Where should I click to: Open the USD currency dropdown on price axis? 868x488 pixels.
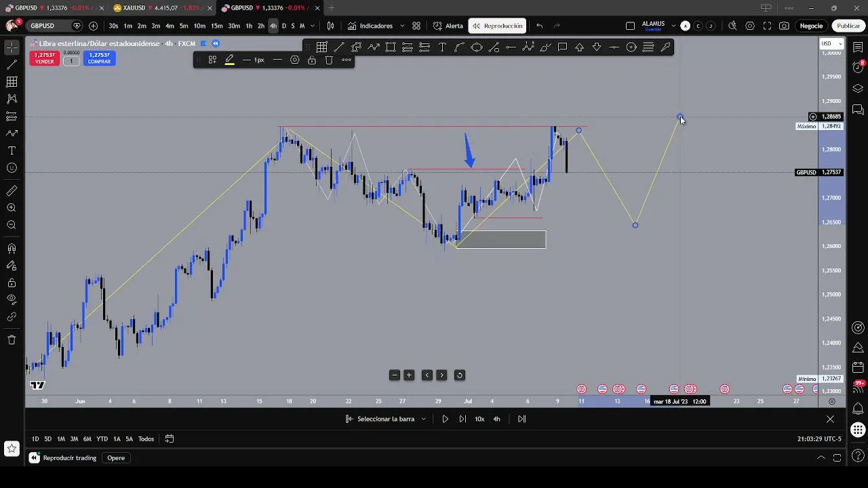831,43
